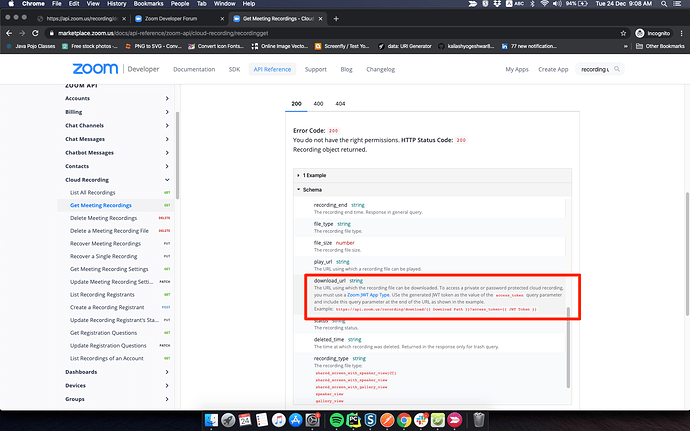Expand the Groups section
The image size is (690, 431).
point(167,399)
